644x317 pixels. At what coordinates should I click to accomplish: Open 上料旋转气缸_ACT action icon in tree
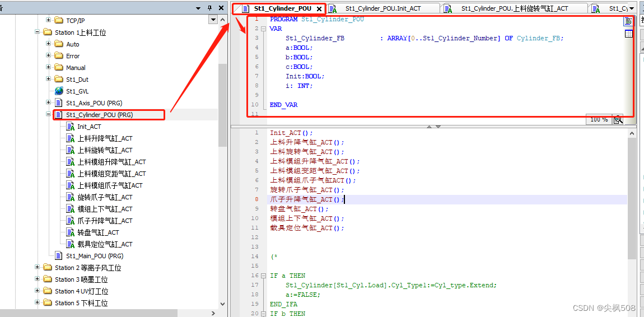(70, 150)
